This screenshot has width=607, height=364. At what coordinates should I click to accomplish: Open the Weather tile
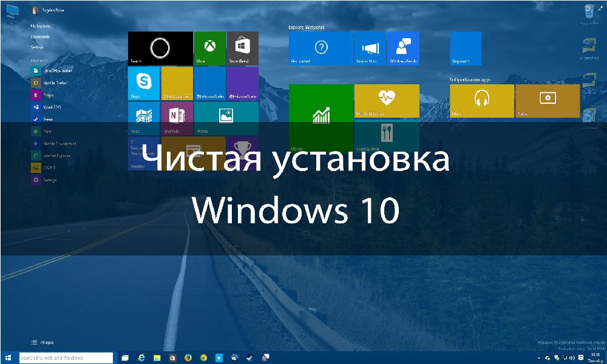pyautogui.click(x=144, y=153)
